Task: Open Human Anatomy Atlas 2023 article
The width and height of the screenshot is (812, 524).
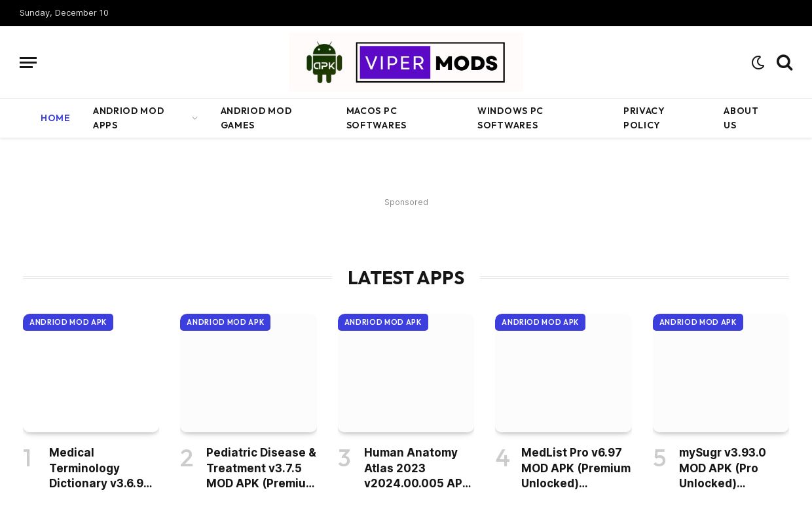Action: point(418,468)
